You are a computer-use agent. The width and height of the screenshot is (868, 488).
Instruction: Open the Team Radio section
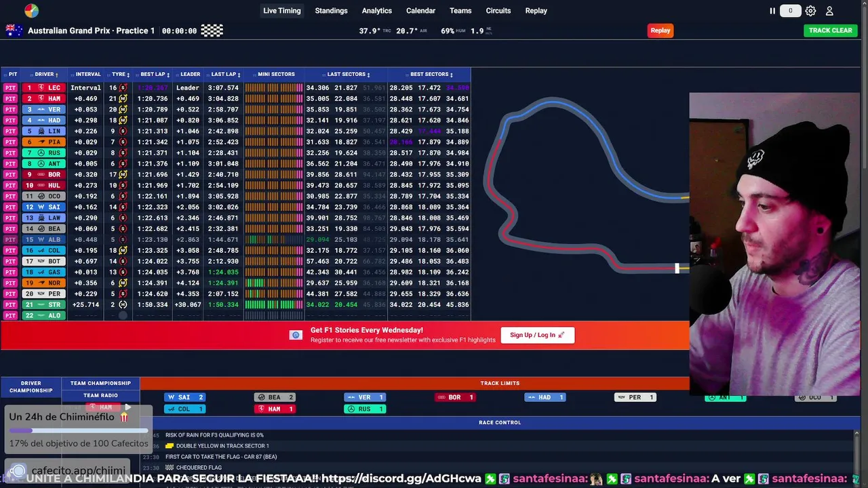(x=100, y=396)
